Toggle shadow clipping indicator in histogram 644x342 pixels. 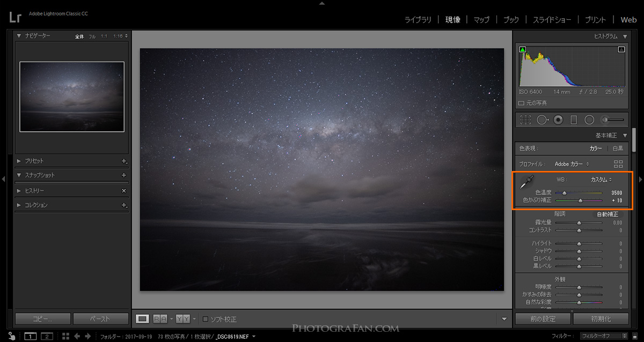[x=522, y=50]
